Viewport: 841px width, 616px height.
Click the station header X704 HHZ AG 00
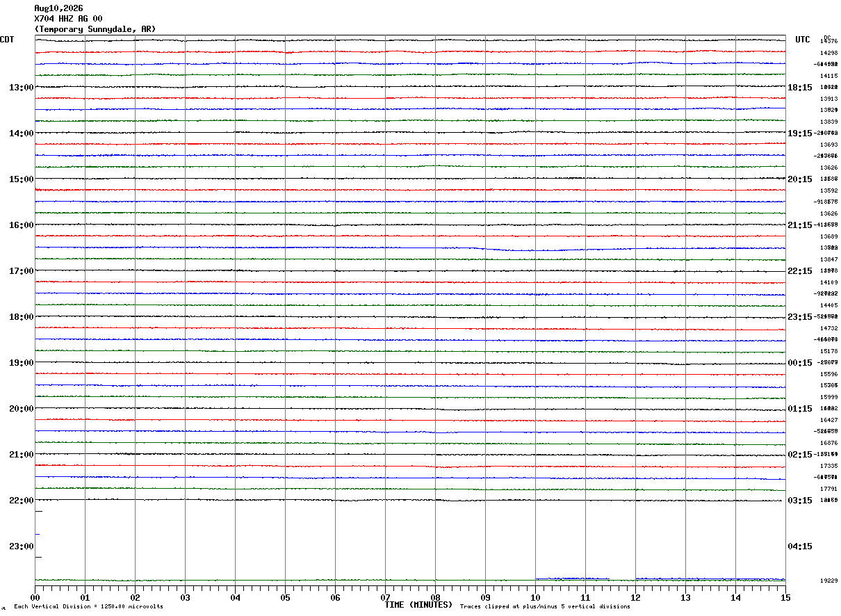(x=68, y=19)
